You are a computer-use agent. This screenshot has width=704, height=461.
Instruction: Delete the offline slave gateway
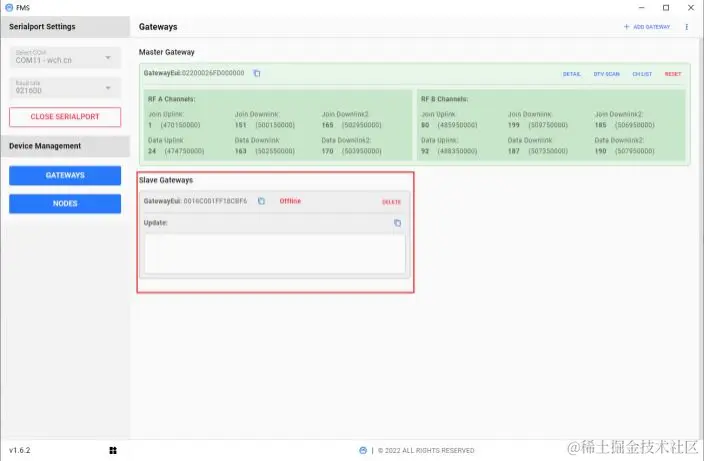[x=391, y=202]
